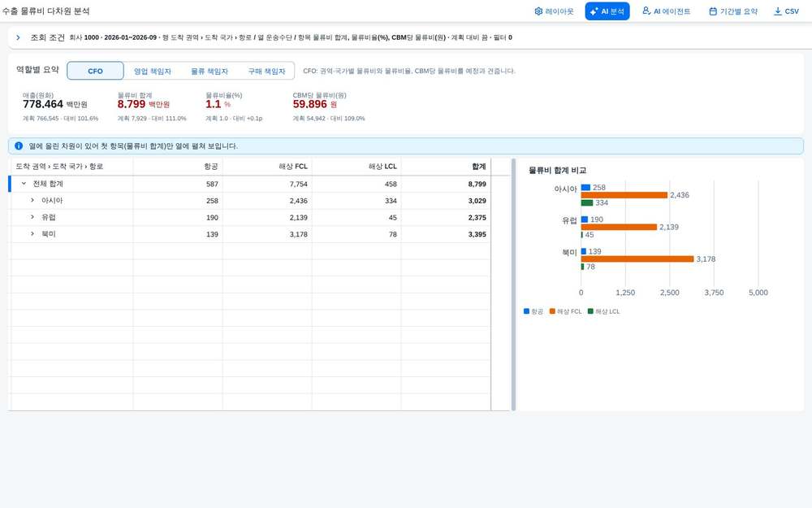This screenshot has height=508, width=812.
Task: Expand the 유럽 region row
Action: 32,217
